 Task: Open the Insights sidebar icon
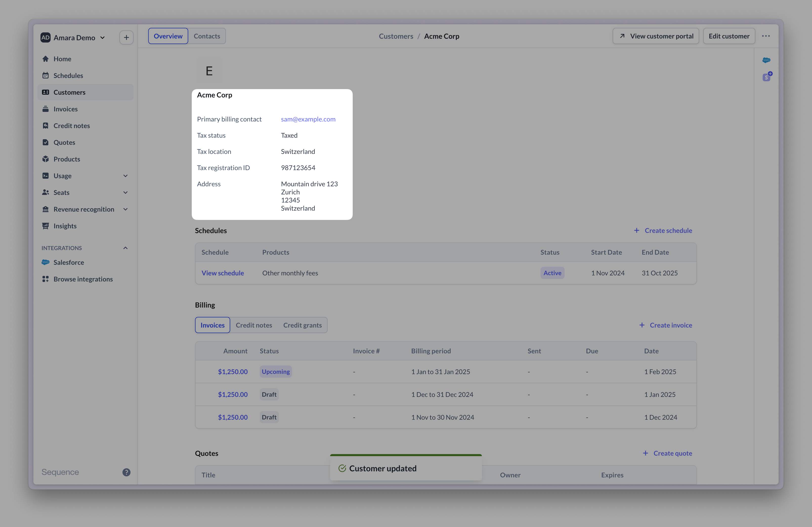point(45,226)
